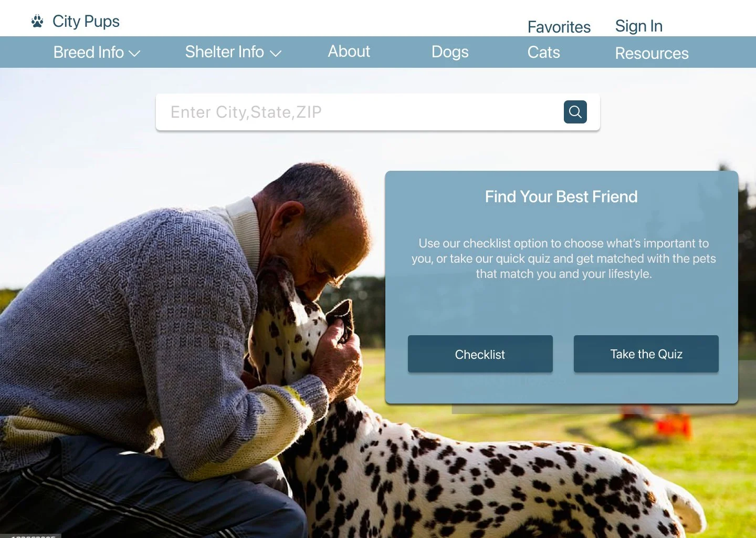The height and width of the screenshot is (538, 756).
Task: Click the Take the Quiz button
Action: (x=646, y=354)
